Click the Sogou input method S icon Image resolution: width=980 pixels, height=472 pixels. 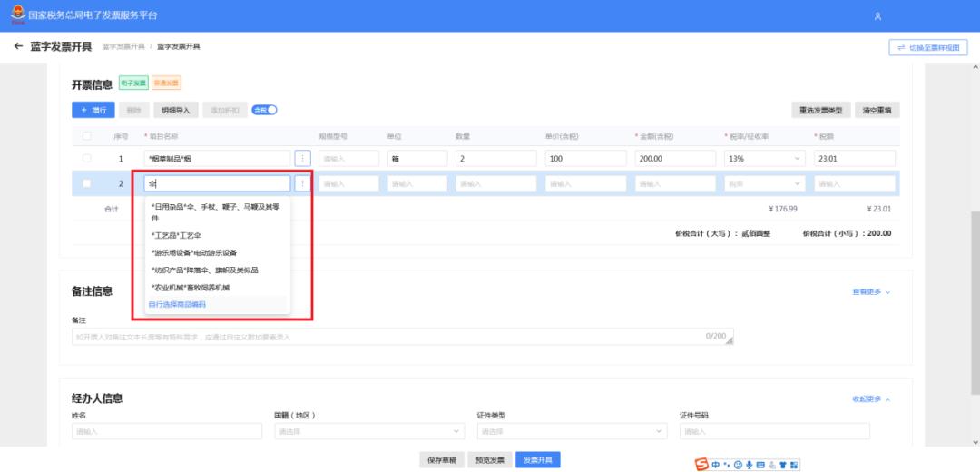pos(701,464)
